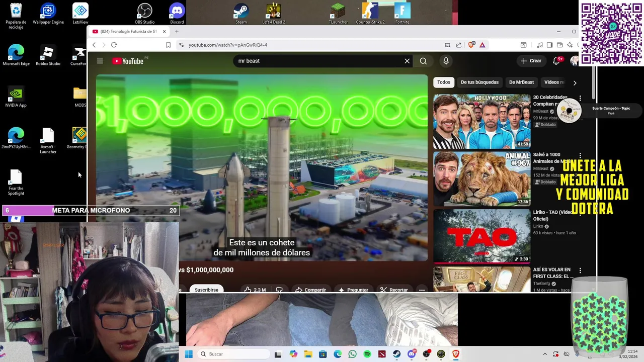This screenshot has height=362, width=644.
Task: Select the Todos filter chip
Action: pos(444,82)
